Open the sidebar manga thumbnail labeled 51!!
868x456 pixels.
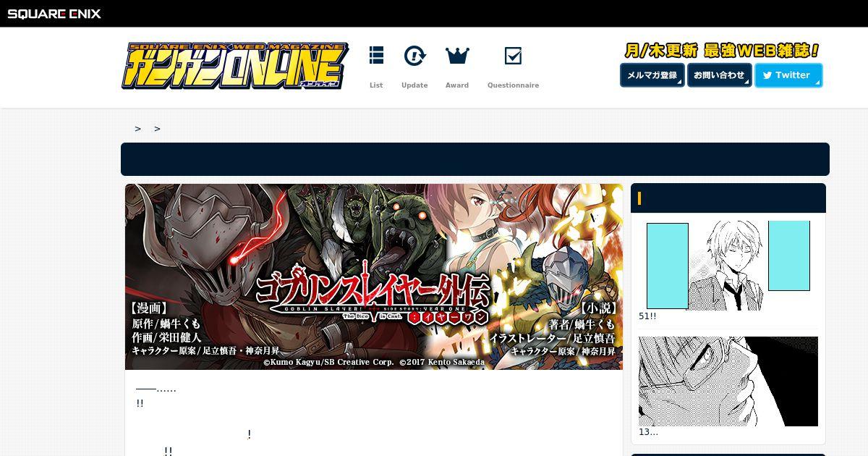pyautogui.click(x=728, y=266)
